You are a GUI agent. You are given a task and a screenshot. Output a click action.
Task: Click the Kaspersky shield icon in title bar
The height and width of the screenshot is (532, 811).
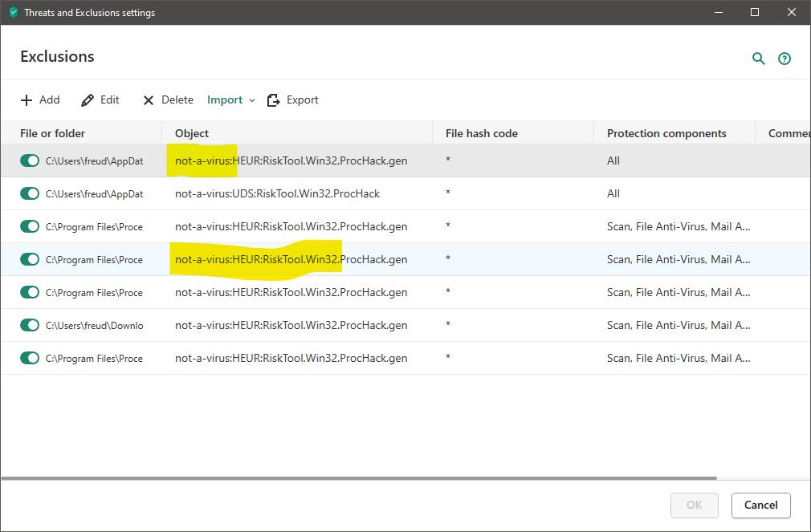(13, 13)
